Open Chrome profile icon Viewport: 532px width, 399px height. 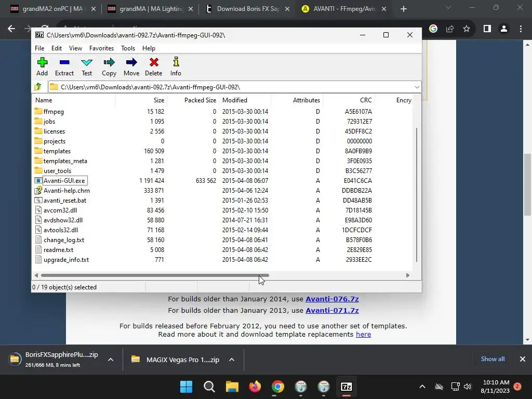[x=504, y=29]
